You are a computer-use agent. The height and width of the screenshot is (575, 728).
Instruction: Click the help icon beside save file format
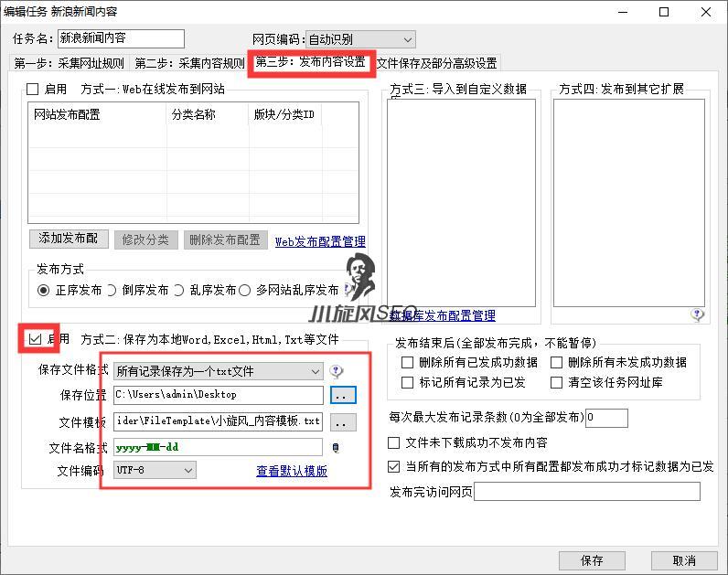pyautogui.click(x=337, y=371)
